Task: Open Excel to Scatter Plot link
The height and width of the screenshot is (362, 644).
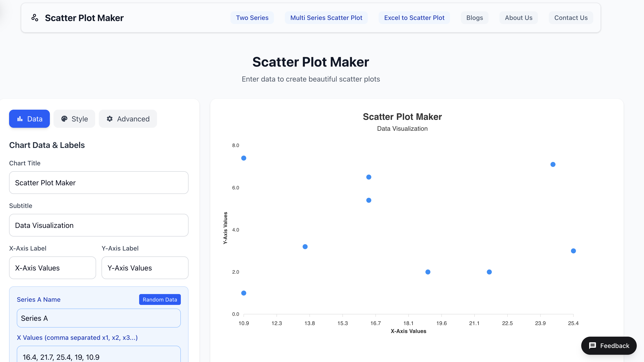Action: point(414,18)
